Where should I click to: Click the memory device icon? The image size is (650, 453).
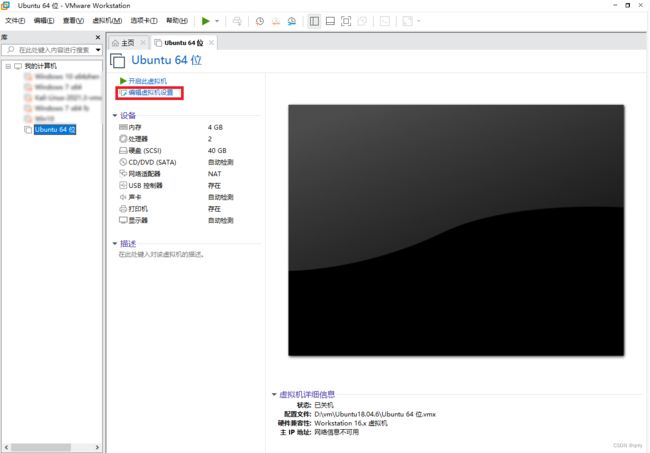tap(123, 127)
